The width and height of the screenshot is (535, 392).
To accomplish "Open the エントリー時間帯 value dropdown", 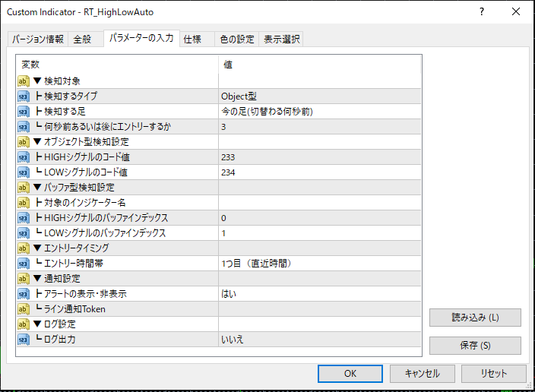I will [319, 263].
